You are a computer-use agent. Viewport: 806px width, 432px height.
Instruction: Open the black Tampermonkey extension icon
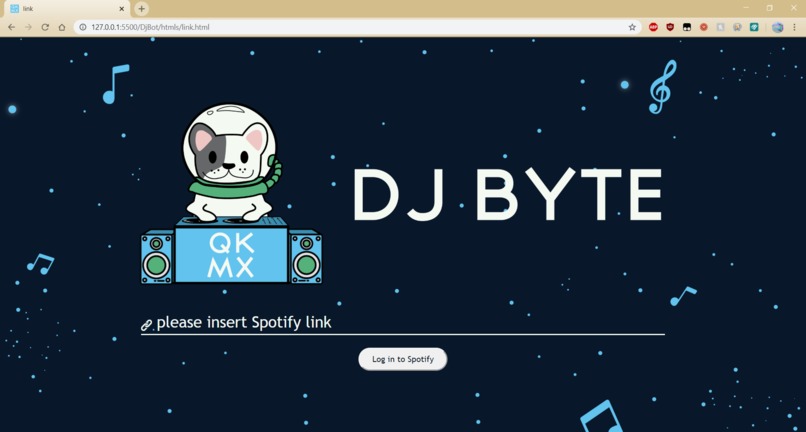tap(687, 27)
